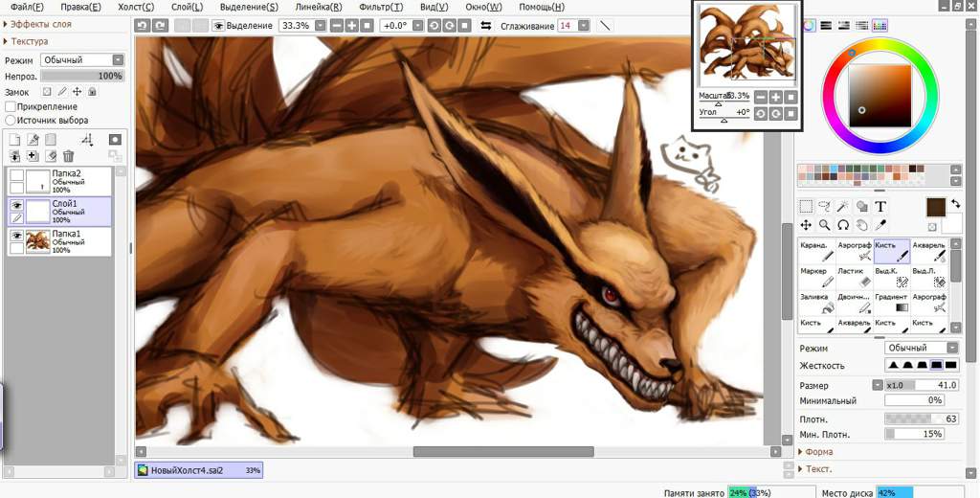Add a layer mask
The height and width of the screenshot is (498, 980).
[115, 140]
